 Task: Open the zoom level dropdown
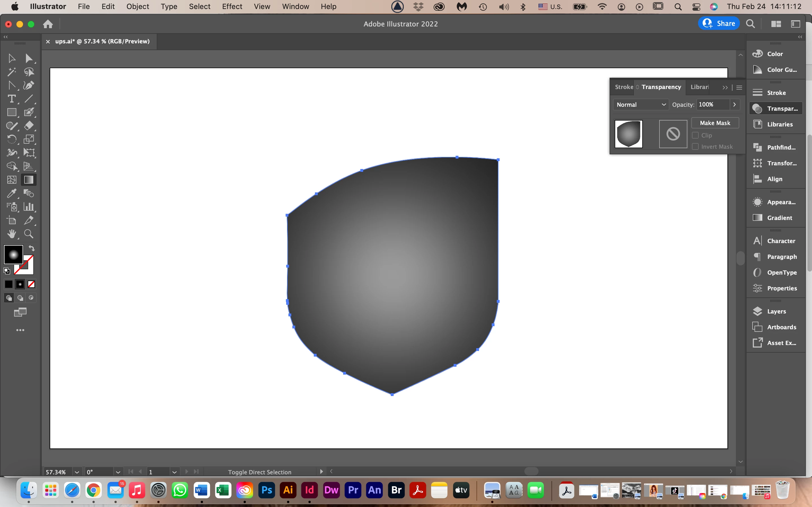click(x=77, y=472)
